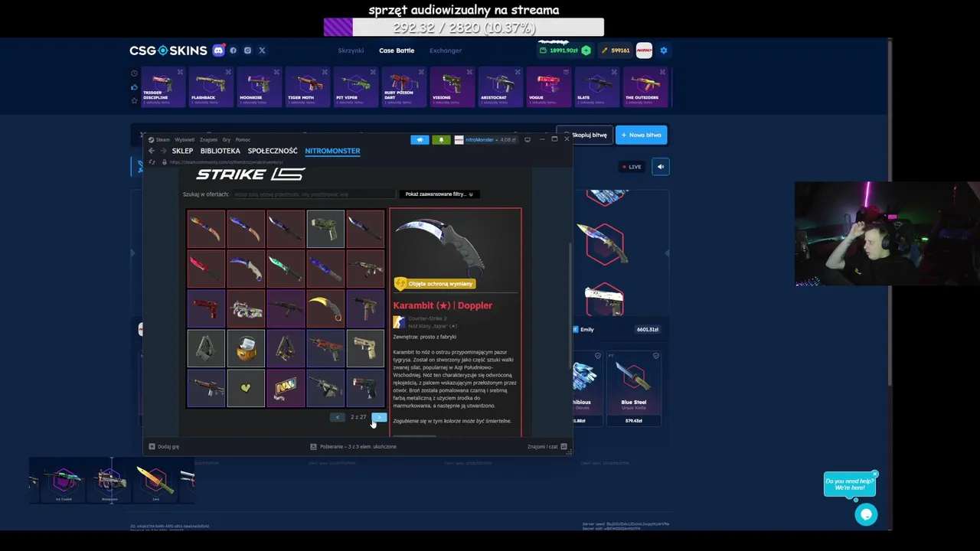This screenshot has width=980, height=551.
Task: Click 'Objęte ochroną wymiany' trade protection badge
Action: 435,284
